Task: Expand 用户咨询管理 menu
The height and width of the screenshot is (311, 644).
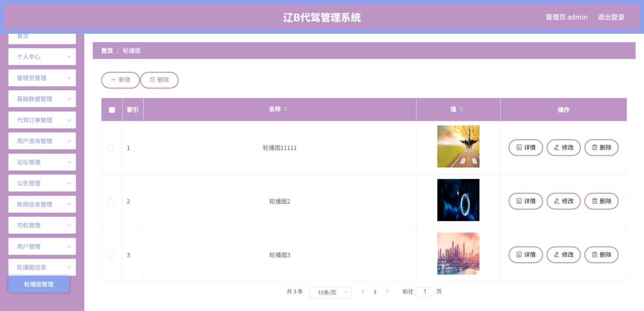Action: point(42,141)
